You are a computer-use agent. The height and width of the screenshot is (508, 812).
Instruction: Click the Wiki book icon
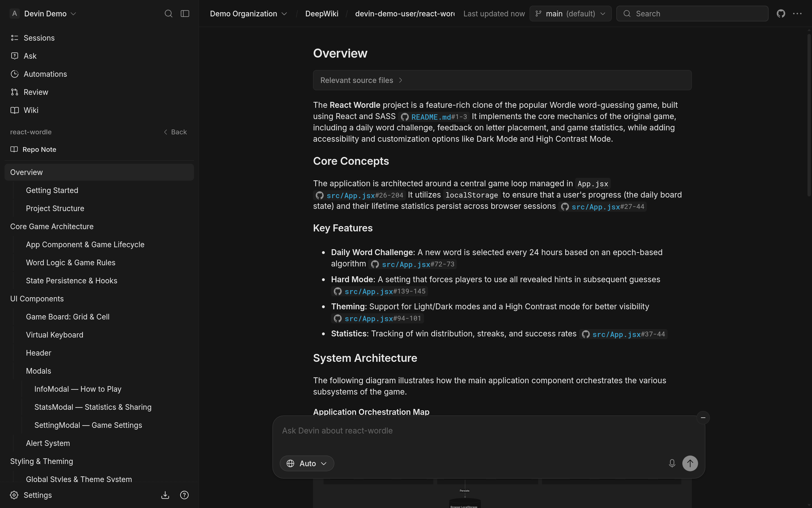[x=14, y=110]
